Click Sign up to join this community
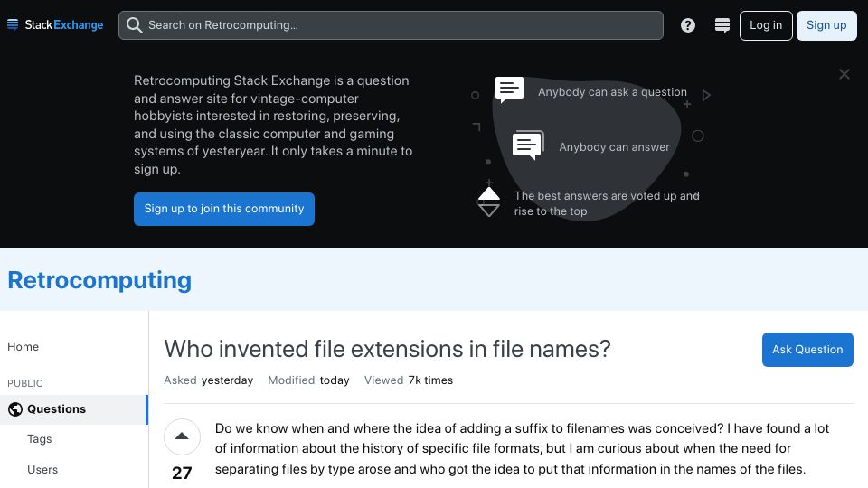The image size is (868, 488). tap(224, 209)
